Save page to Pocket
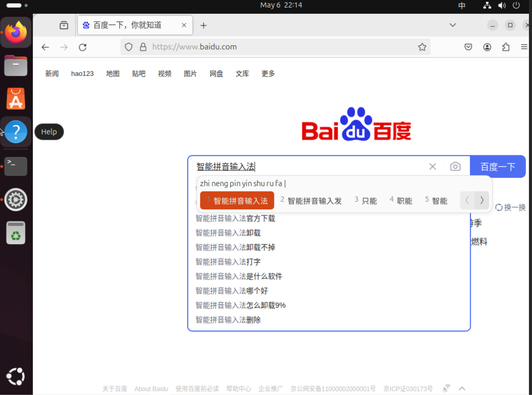 (x=468, y=47)
